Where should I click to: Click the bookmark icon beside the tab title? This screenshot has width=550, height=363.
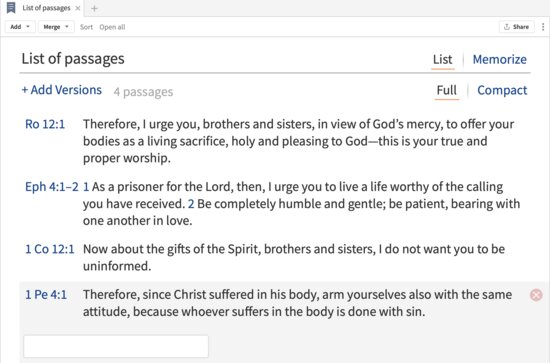[x=11, y=8]
